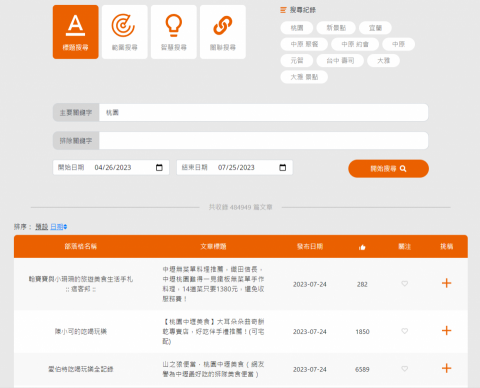Toggle the follow heart in the 282 likes row

click(404, 284)
